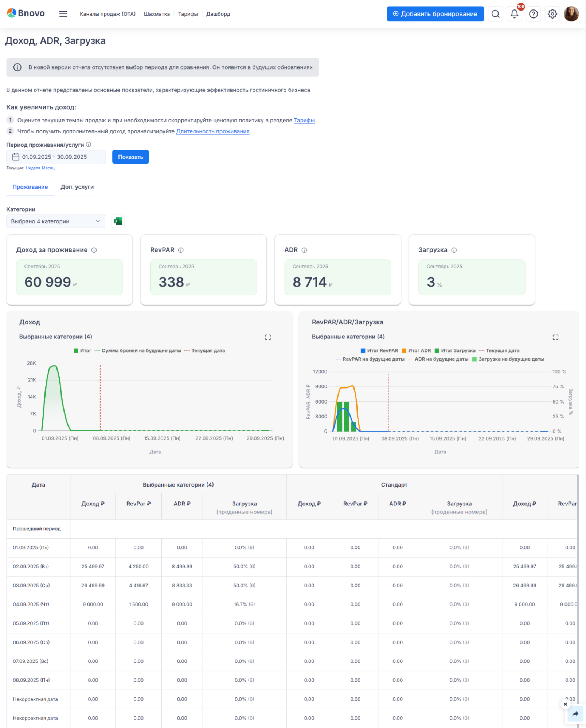Open the user avatar profile menu
The image size is (586, 728).
click(571, 14)
